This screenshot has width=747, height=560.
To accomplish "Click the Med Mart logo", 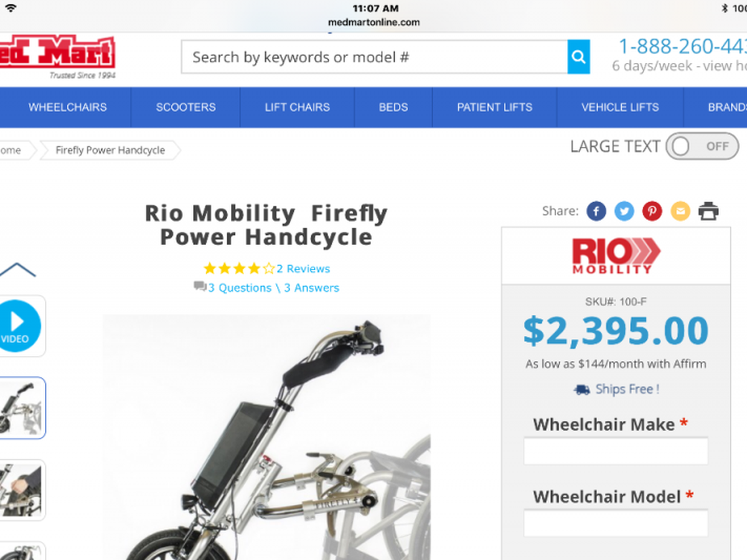I will 57,57.
